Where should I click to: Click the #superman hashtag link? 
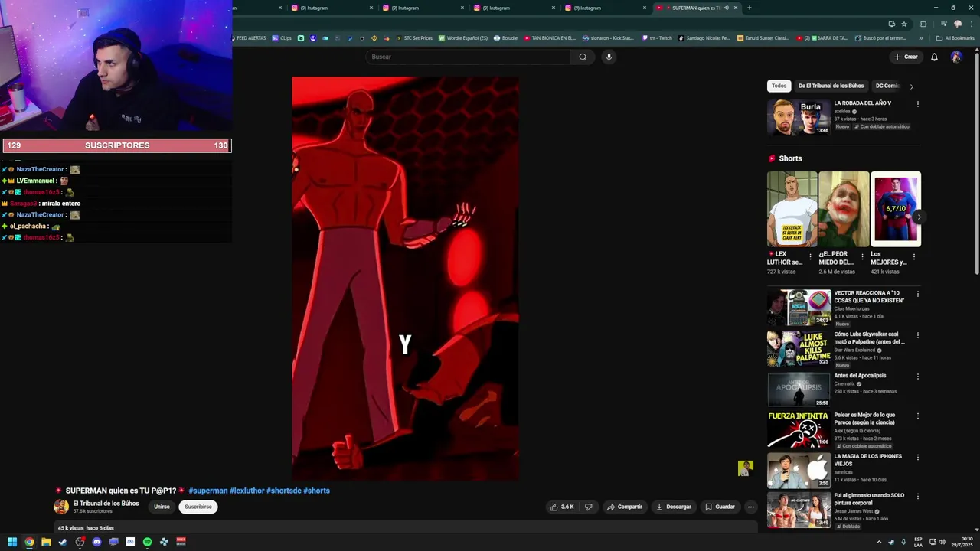(208, 491)
